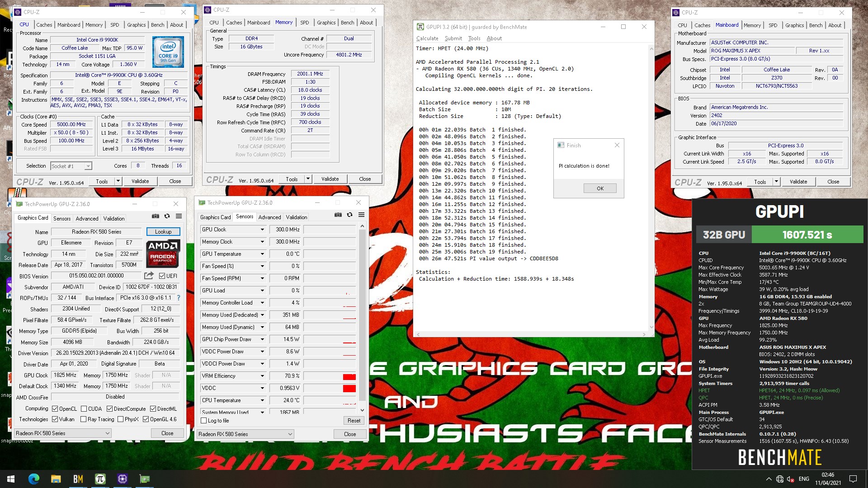The height and width of the screenshot is (488, 868).
Task: Expand the GPU Clock sensor dropdown
Action: [x=262, y=230]
